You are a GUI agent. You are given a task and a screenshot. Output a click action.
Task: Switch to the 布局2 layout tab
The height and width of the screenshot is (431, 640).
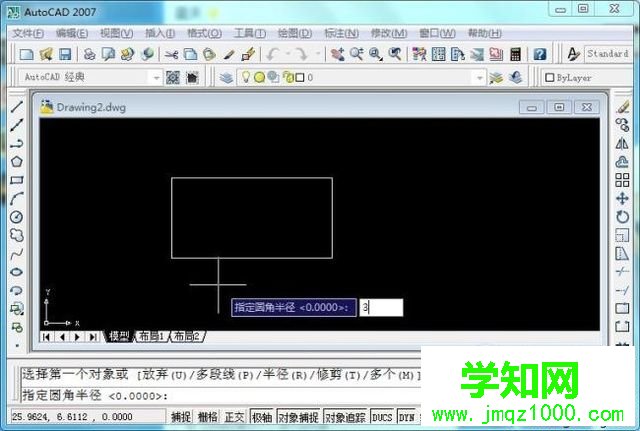click(x=187, y=336)
